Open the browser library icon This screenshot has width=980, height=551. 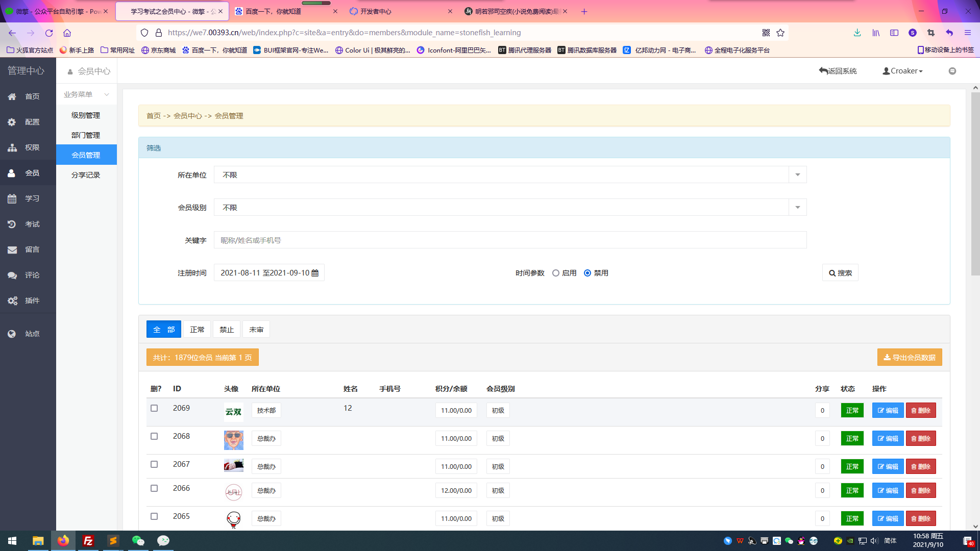pos(876,33)
